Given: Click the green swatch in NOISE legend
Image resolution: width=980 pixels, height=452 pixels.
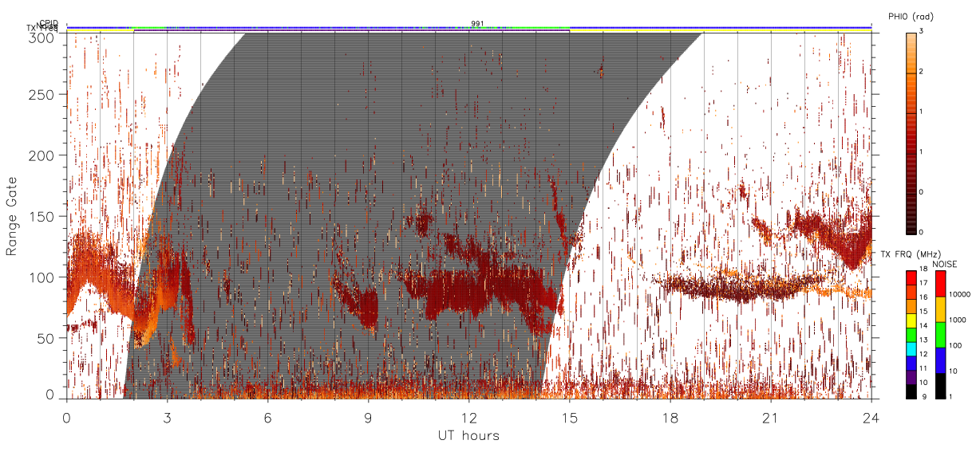Looking at the screenshot, I should (x=941, y=335).
